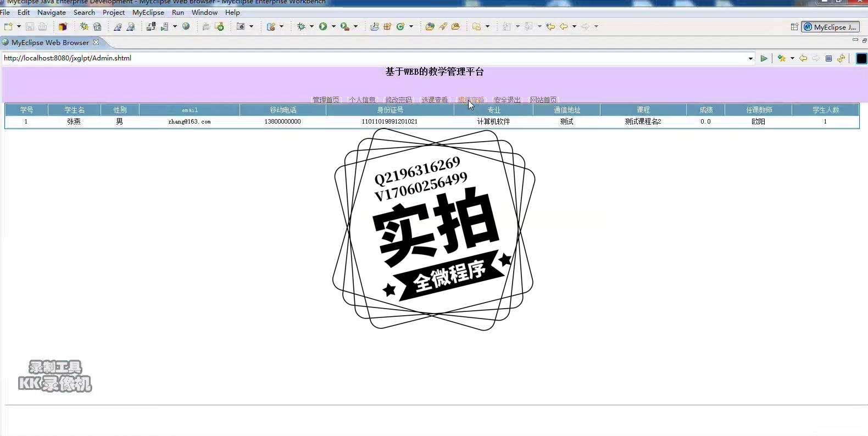868x436 pixels.
Task: Click the 成绩查看 link
Action: (x=471, y=100)
